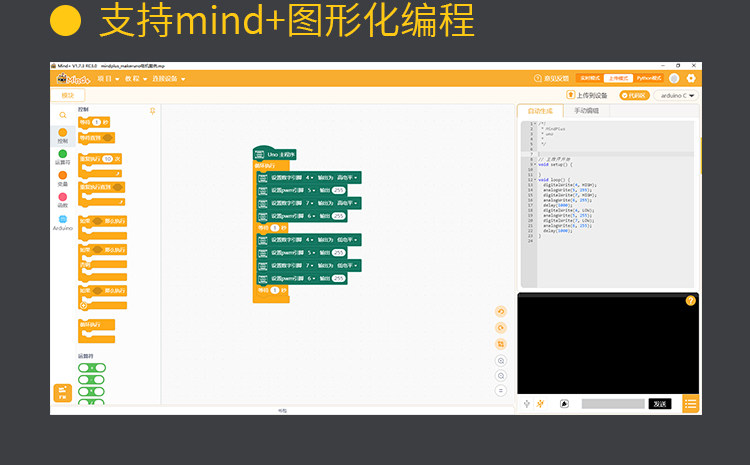Open the settings gear icon
Image resolution: width=750 pixels, height=465 pixels.
coord(691,78)
